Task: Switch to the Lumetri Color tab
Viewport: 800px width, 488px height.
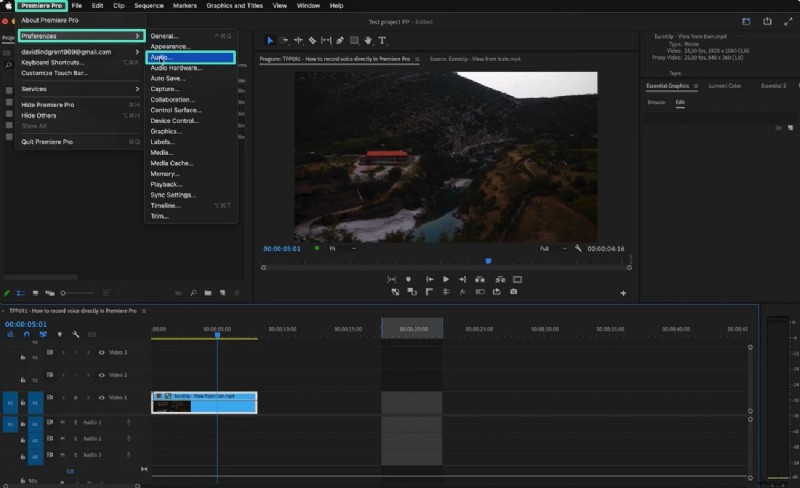Action: [x=724, y=86]
